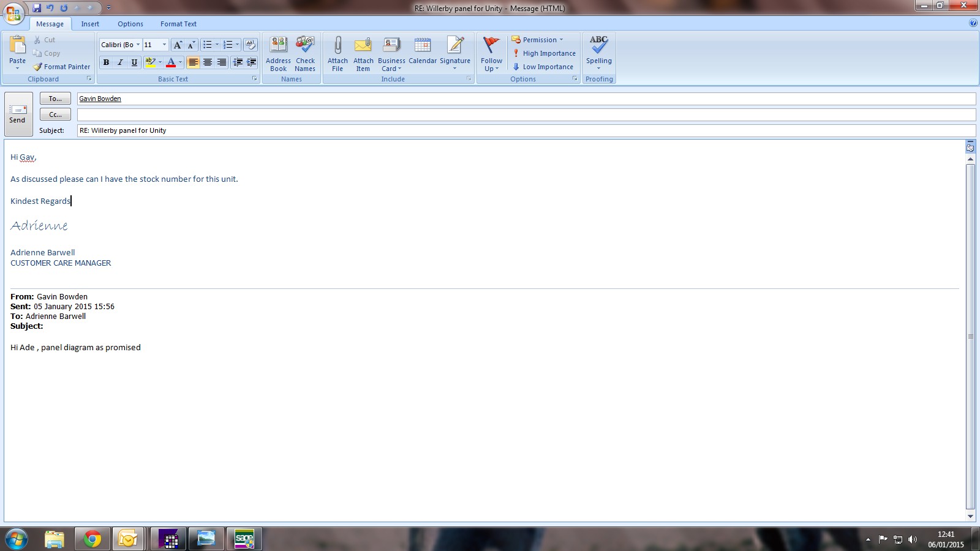Click the Format Painter tool
The image size is (980, 551).
62,67
